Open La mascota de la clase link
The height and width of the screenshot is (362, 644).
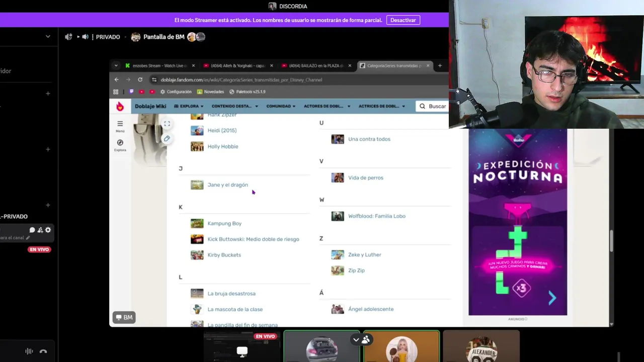pyautogui.click(x=235, y=309)
